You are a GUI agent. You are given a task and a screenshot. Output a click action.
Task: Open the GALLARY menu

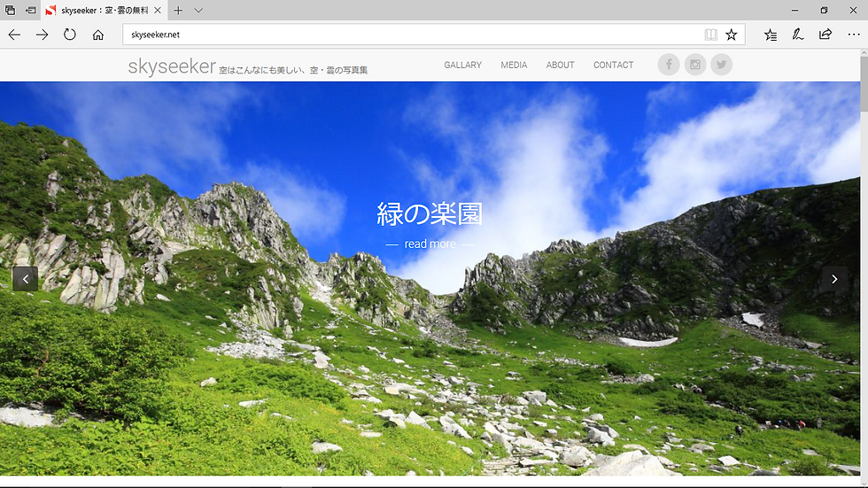[462, 65]
